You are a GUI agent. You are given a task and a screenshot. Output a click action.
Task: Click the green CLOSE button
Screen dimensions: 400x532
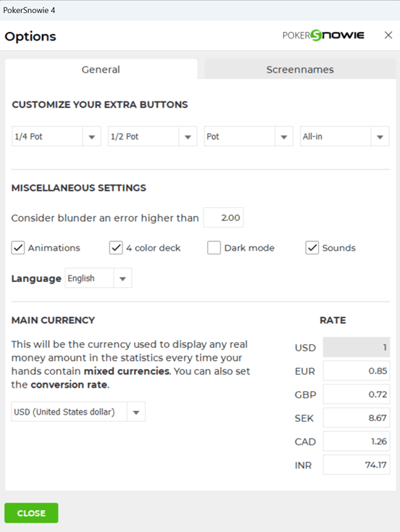point(31,513)
